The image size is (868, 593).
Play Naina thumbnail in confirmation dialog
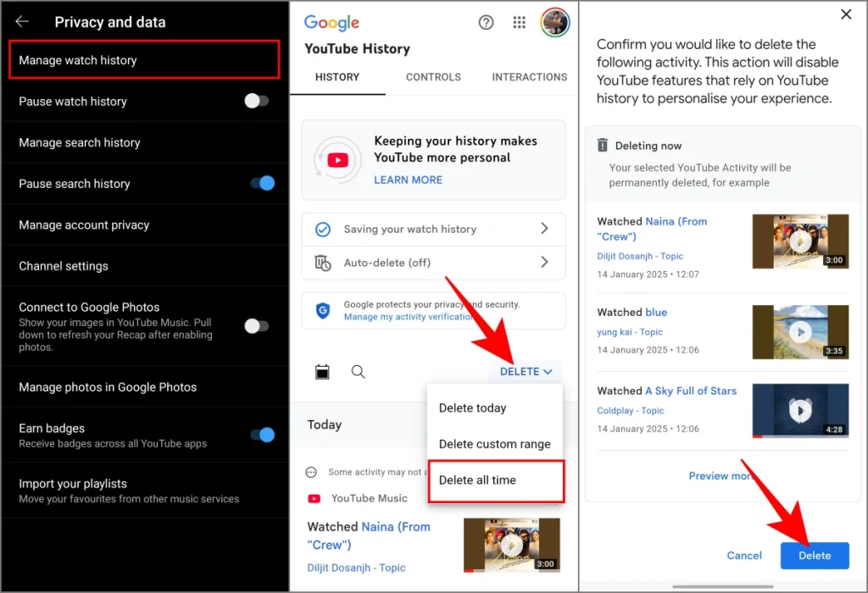800,241
